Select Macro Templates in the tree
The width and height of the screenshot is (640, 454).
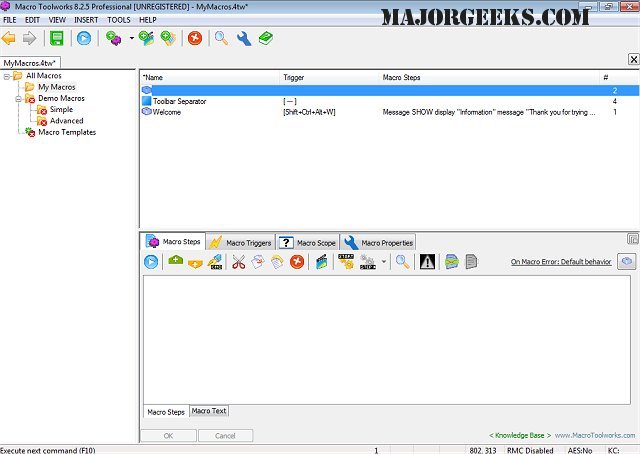click(67, 132)
